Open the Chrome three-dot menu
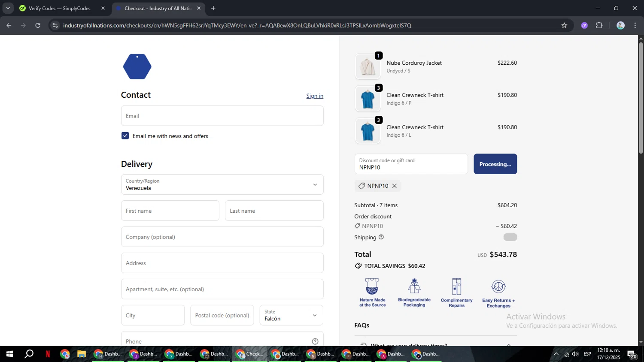 coord(635,25)
